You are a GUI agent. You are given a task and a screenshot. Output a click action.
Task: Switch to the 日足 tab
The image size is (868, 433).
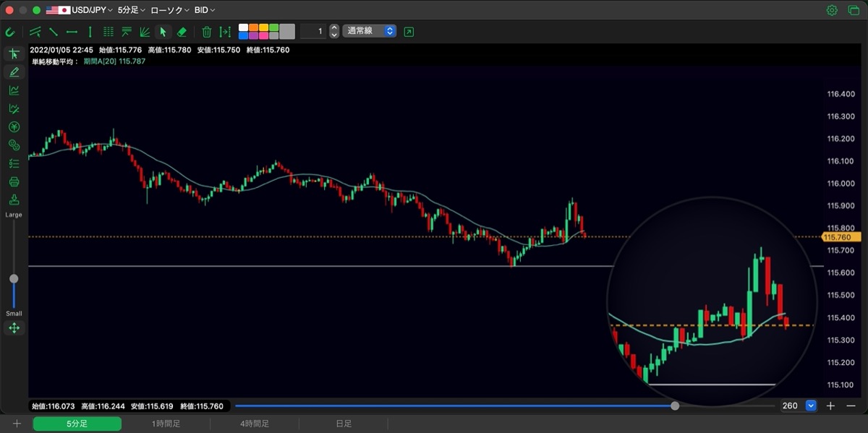pyautogui.click(x=343, y=424)
